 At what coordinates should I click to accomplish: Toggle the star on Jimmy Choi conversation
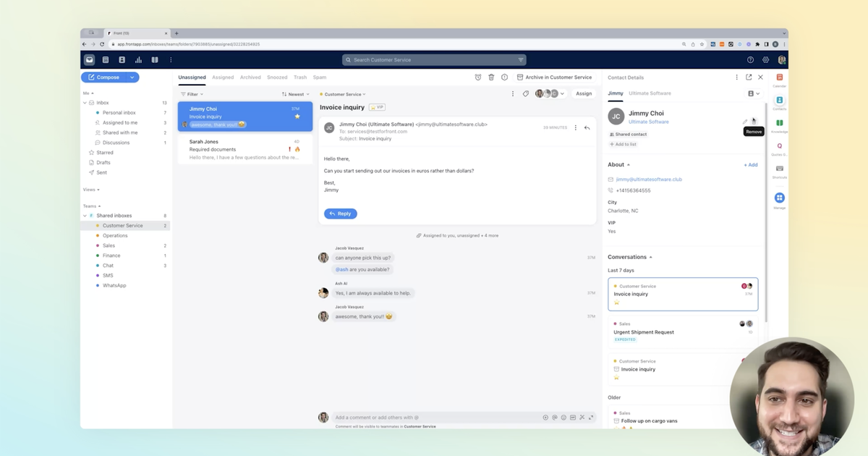pyautogui.click(x=297, y=117)
